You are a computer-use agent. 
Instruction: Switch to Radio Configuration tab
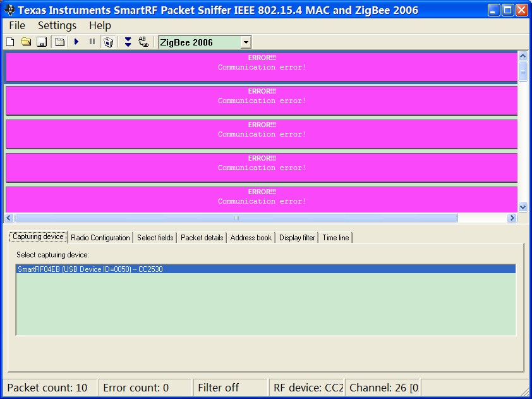100,238
